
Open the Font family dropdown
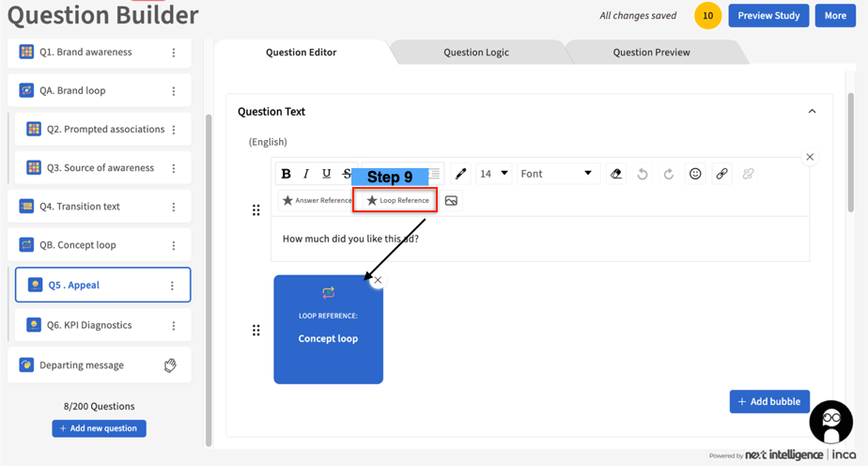click(556, 174)
